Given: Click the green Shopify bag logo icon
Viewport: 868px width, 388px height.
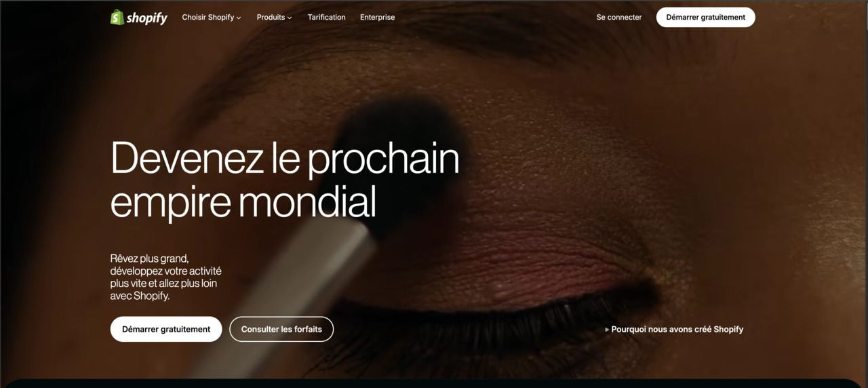Looking at the screenshot, I should click(x=117, y=17).
